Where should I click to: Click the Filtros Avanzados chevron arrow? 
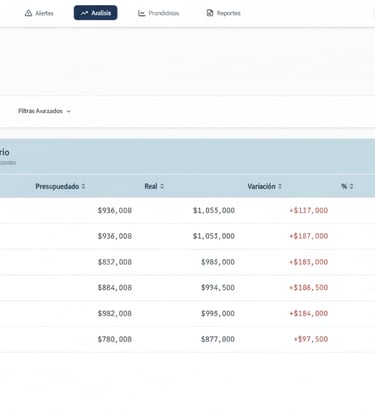(x=69, y=111)
